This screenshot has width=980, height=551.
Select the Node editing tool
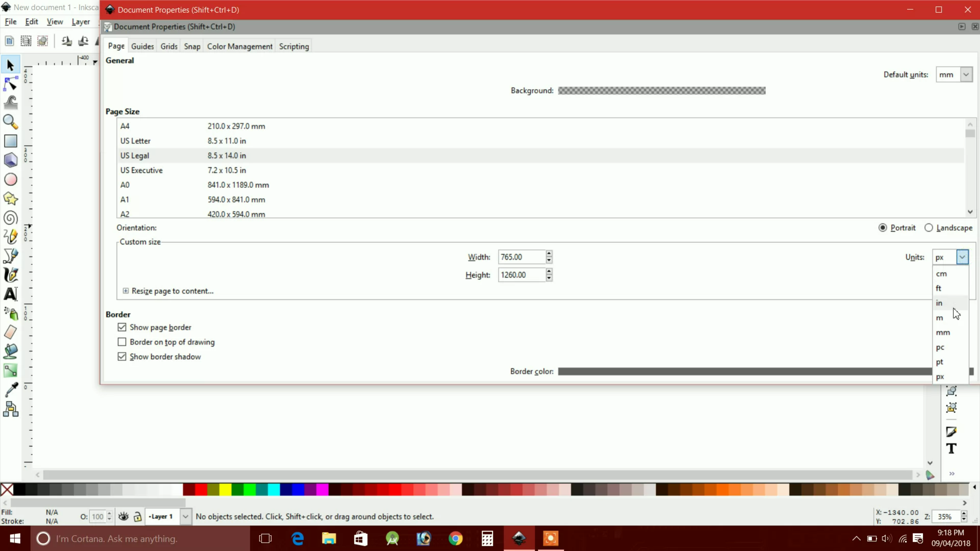[x=10, y=84]
